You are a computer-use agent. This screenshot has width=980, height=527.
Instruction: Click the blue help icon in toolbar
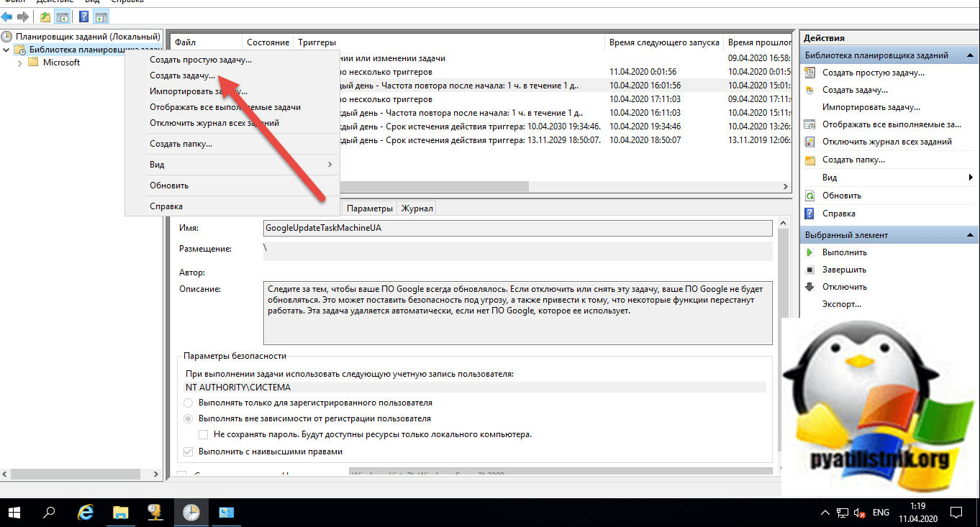83,17
